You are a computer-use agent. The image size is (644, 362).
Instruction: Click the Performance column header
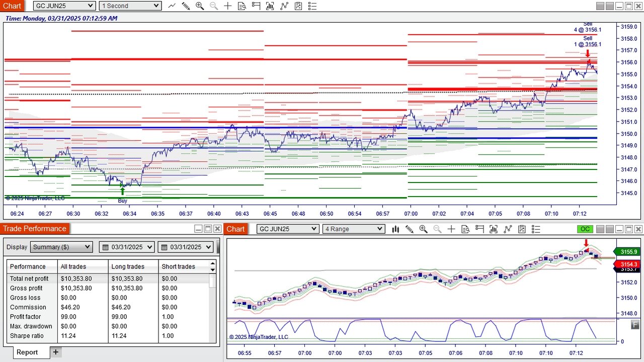[32, 266]
